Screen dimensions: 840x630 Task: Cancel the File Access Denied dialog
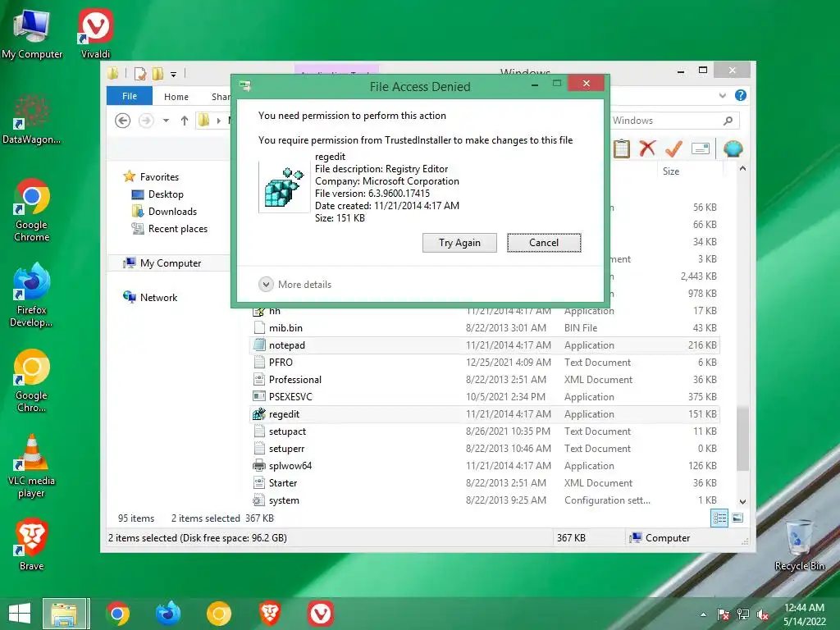pyautogui.click(x=544, y=243)
